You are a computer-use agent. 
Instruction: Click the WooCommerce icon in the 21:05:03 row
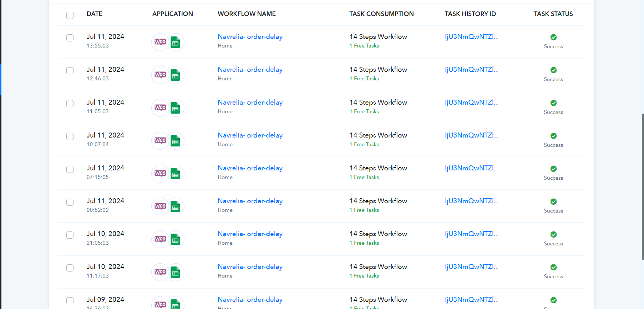coord(160,239)
